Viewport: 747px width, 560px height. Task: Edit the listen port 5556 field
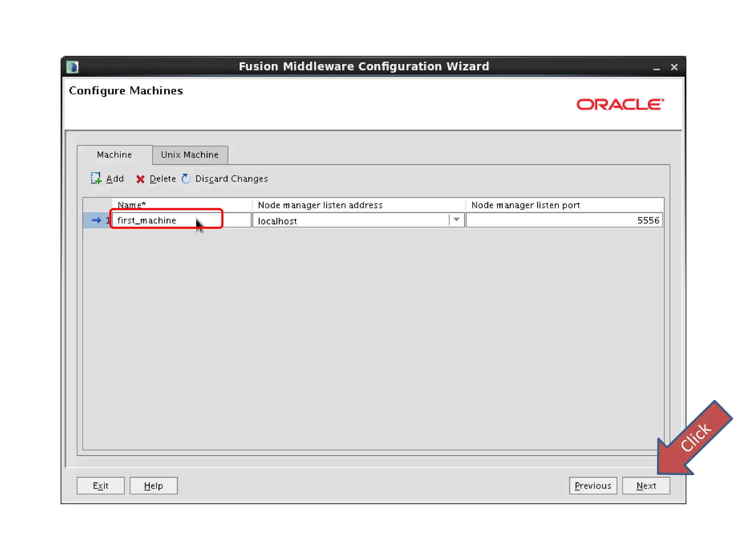[x=564, y=220]
